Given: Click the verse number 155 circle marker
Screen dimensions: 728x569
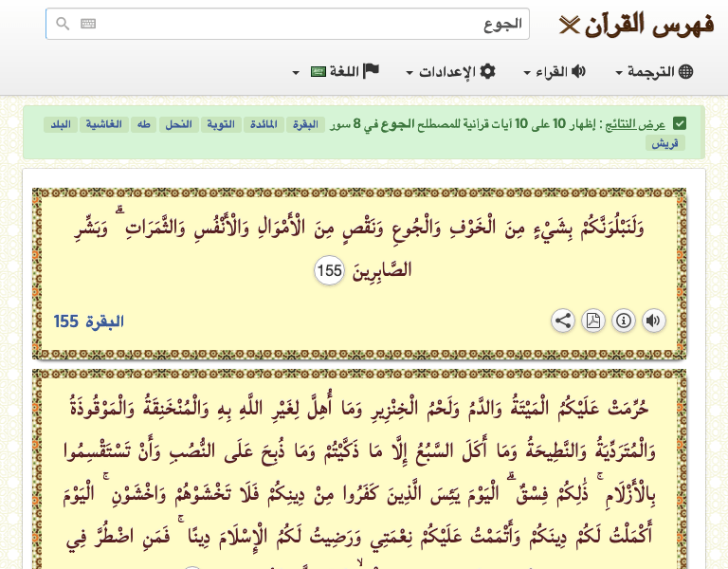Looking at the screenshot, I should (x=329, y=270).
